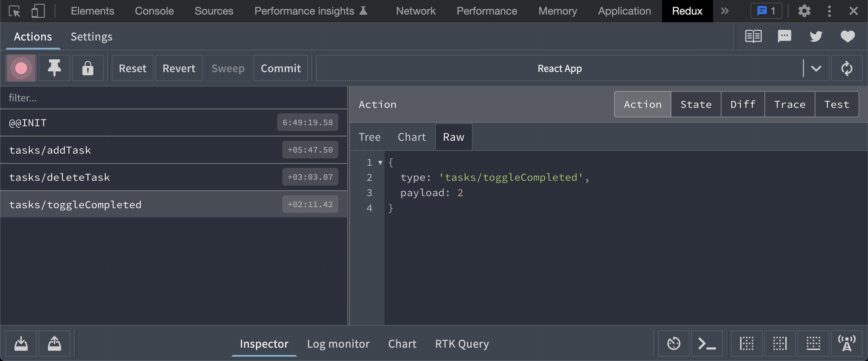Toggle the red recording button
Screen dimensions: 868x361
pos(21,68)
